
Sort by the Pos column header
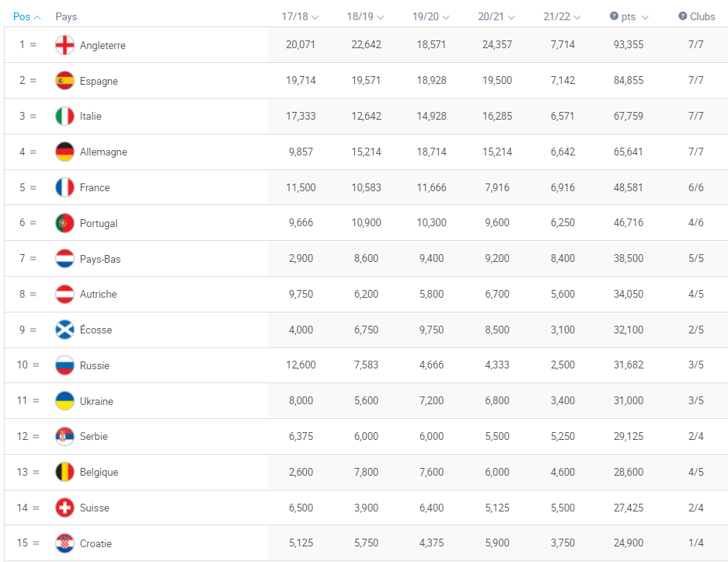[x=26, y=16]
